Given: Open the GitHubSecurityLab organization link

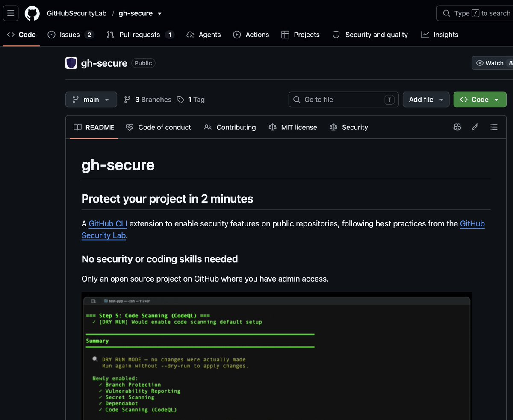Looking at the screenshot, I should click(77, 13).
